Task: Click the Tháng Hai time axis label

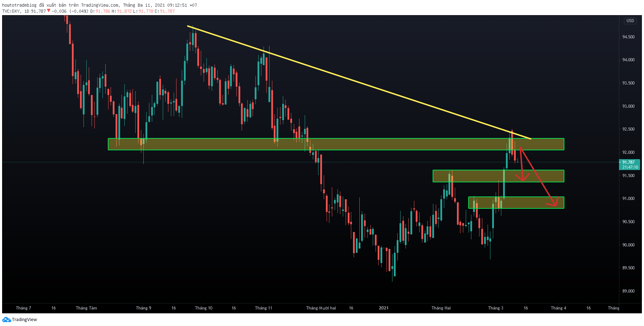Action: [441, 308]
